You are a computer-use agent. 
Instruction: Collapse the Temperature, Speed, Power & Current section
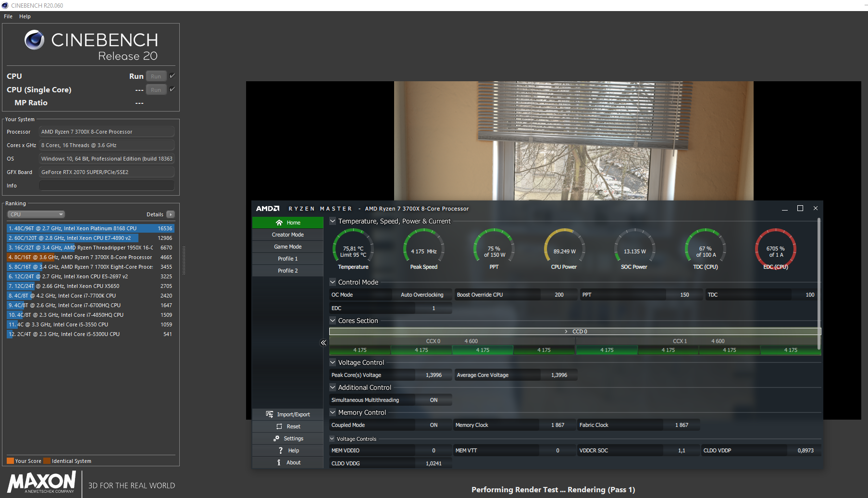[x=333, y=221]
